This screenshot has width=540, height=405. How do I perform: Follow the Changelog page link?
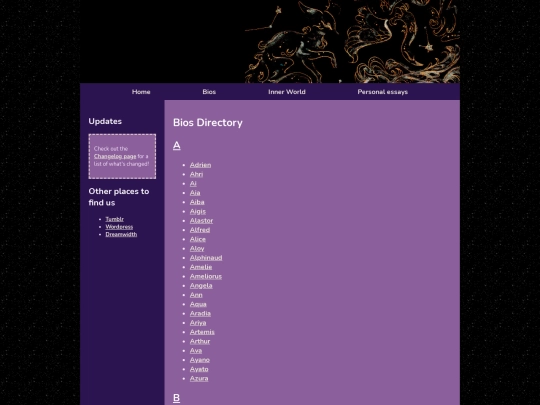[115, 156]
